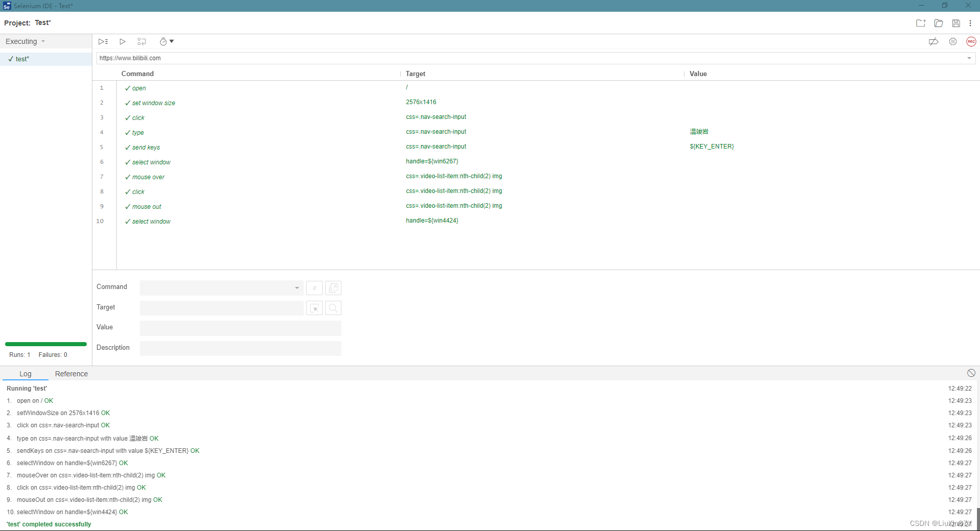The image size is (980, 531).
Task: Select the set window size command row
Action: [x=536, y=103]
